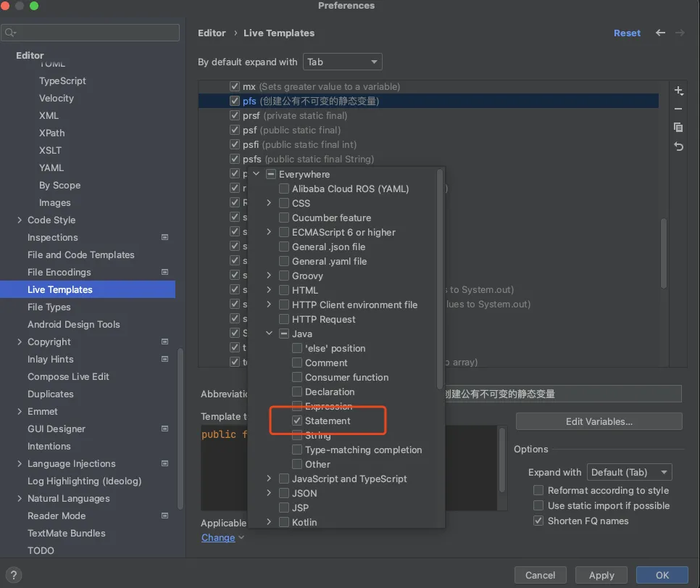
Task: Click the revert changes undo icon
Action: pyautogui.click(x=678, y=146)
